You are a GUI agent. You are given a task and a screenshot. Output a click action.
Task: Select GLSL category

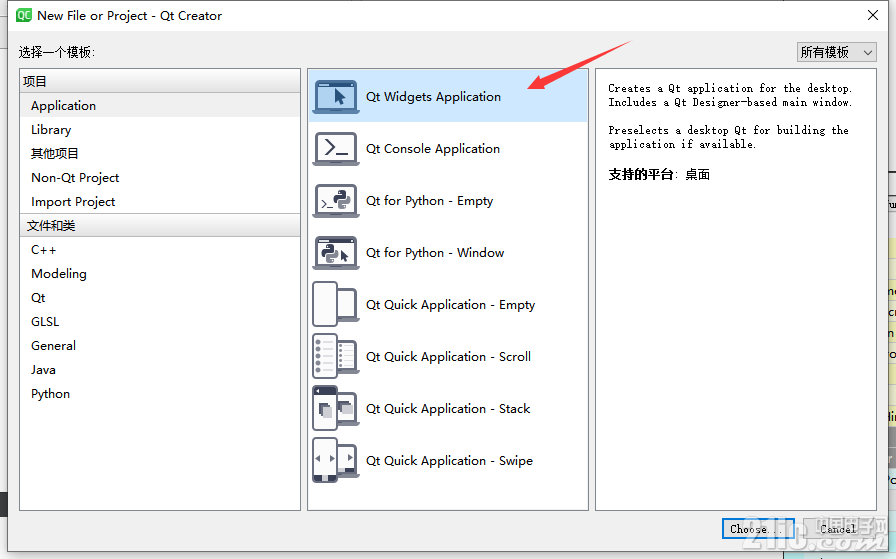(x=160, y=322)
